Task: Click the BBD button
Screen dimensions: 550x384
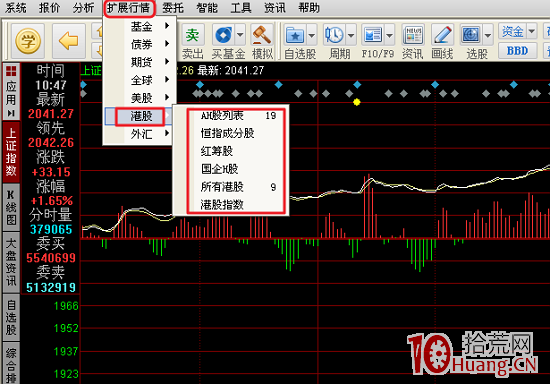Action: click(x=517, y=51)
